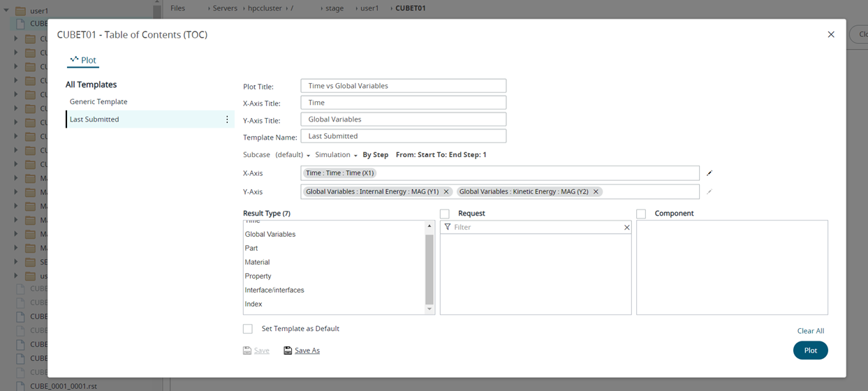Remove the Internal Energy MAG (Y1) chip
This screenshot has height=391, width=868.
[x=446, y=191]
